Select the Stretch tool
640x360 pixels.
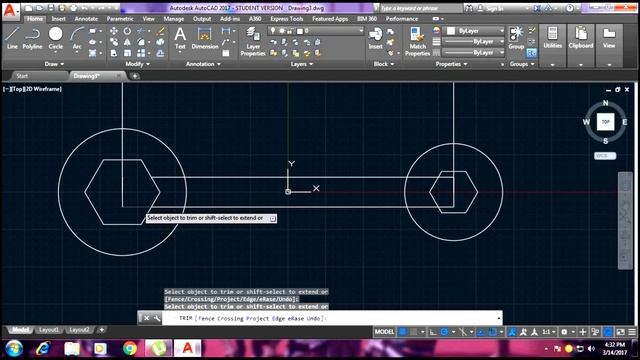tap(114, 53)
